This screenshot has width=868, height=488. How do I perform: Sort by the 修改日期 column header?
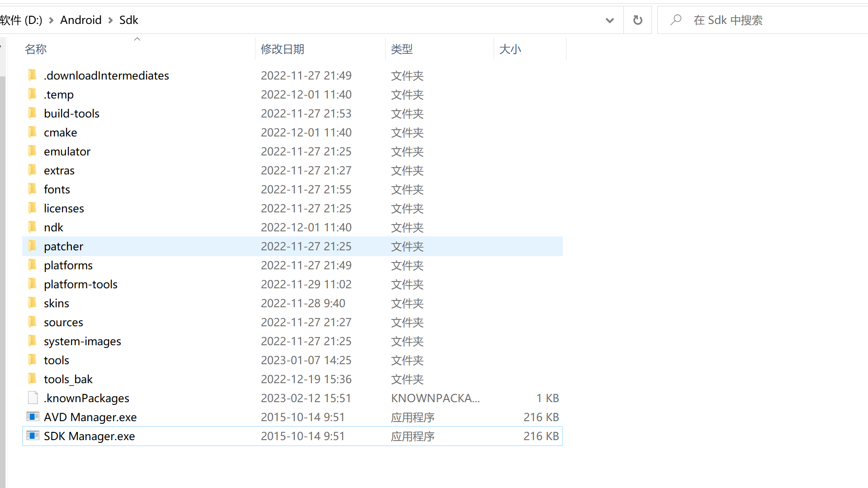[282, 49]
